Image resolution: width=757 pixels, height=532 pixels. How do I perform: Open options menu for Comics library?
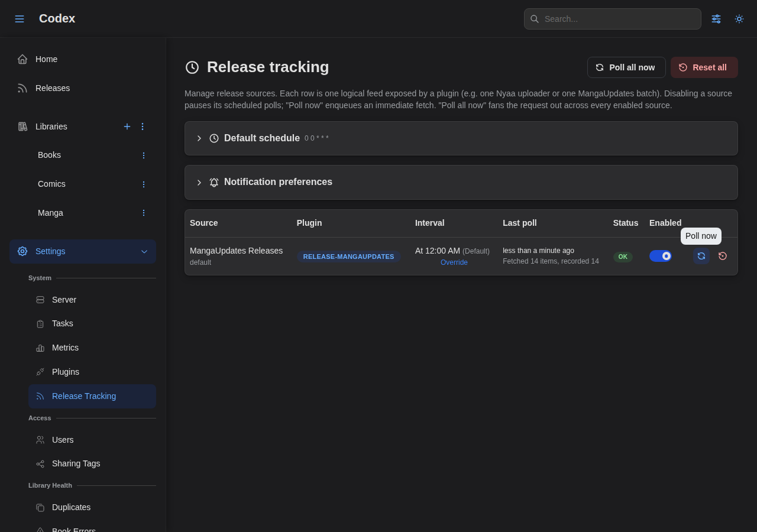click(x=143, y=184)
